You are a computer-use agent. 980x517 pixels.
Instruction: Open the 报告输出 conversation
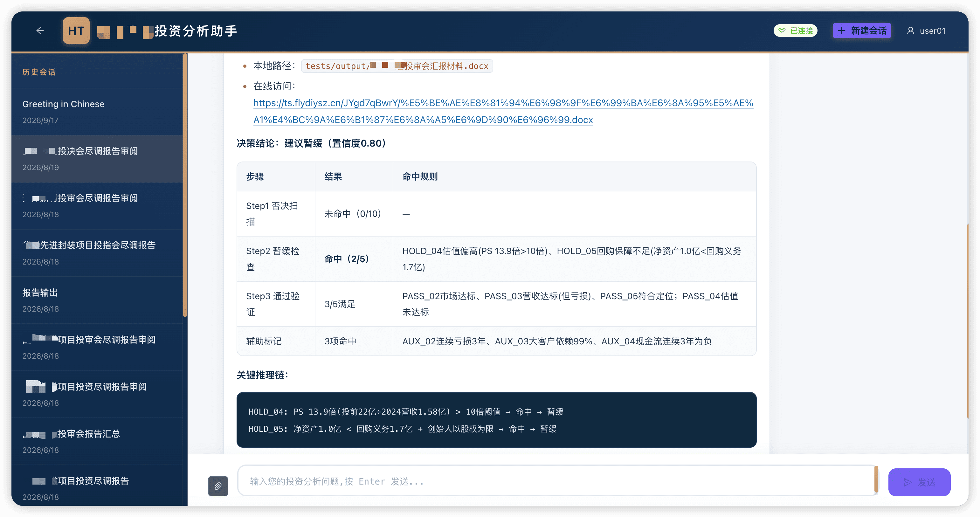(97, 300)
